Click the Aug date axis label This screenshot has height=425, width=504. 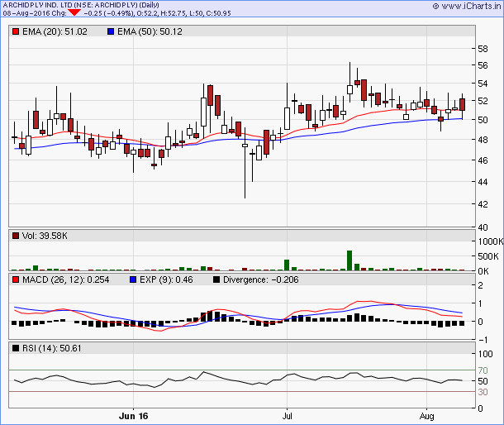click(426, 416)
